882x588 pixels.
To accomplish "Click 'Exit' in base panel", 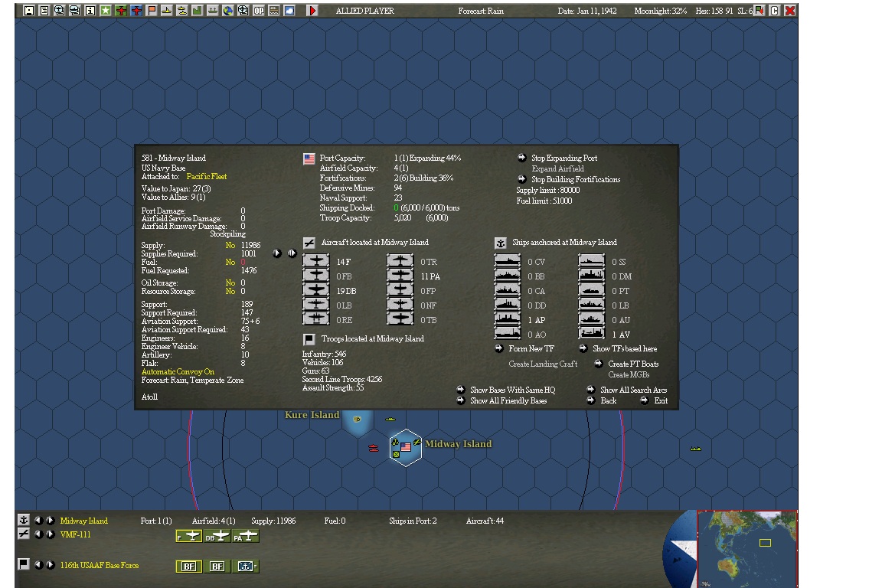I will 661,400.
